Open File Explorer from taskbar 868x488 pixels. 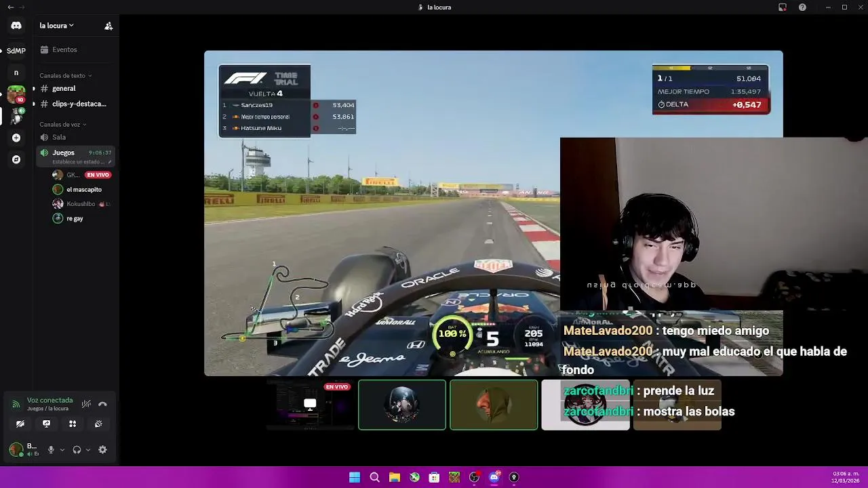(395, 477)
